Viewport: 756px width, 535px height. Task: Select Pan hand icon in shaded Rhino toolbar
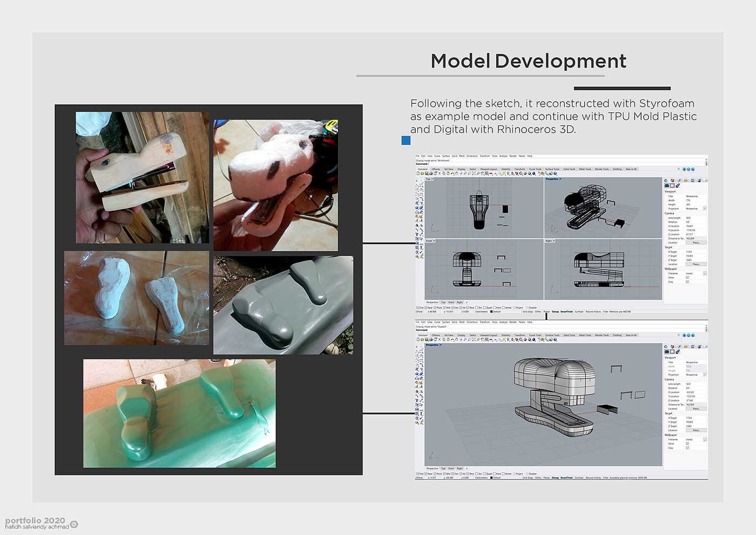pos(457,339)
